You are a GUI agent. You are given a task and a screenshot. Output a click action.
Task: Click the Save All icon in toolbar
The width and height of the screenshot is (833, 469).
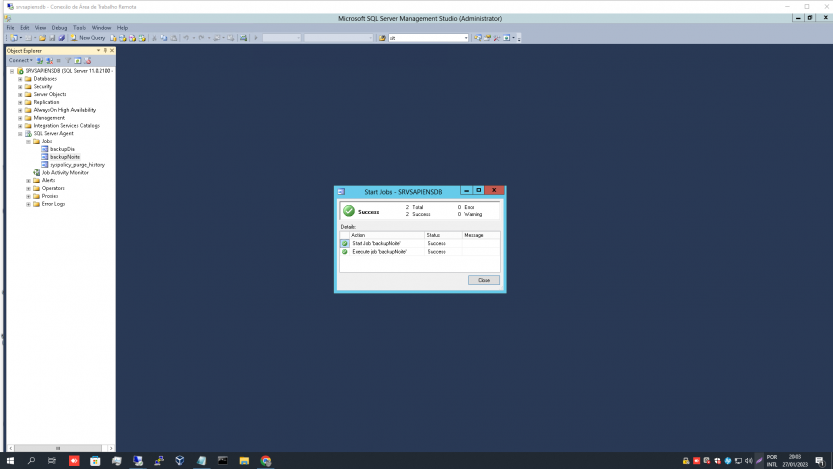pyautogui.click(x=62, y=38)
